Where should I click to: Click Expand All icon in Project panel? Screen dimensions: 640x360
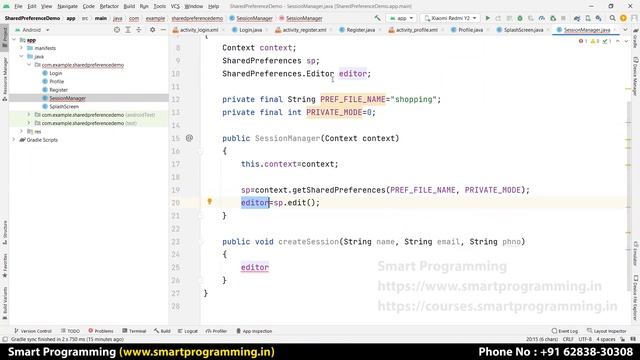pos(128,30)
